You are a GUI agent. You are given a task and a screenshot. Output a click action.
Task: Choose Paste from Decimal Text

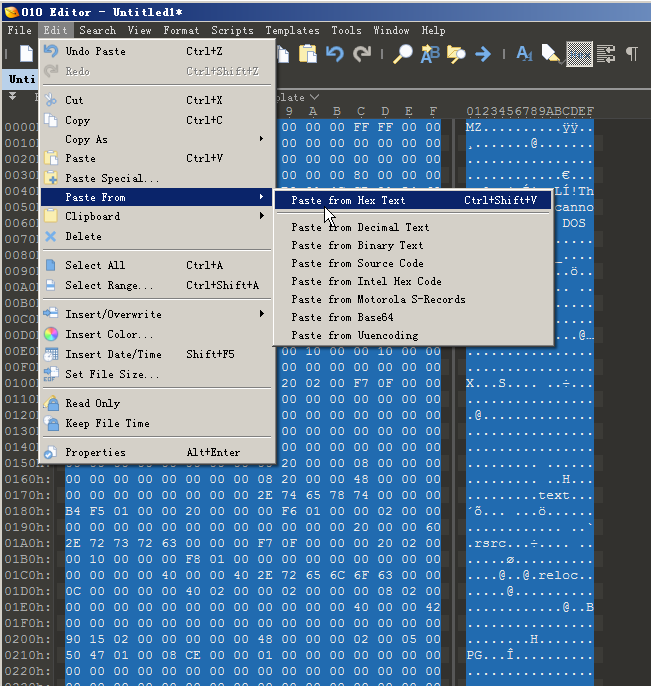tap(413, 227)
